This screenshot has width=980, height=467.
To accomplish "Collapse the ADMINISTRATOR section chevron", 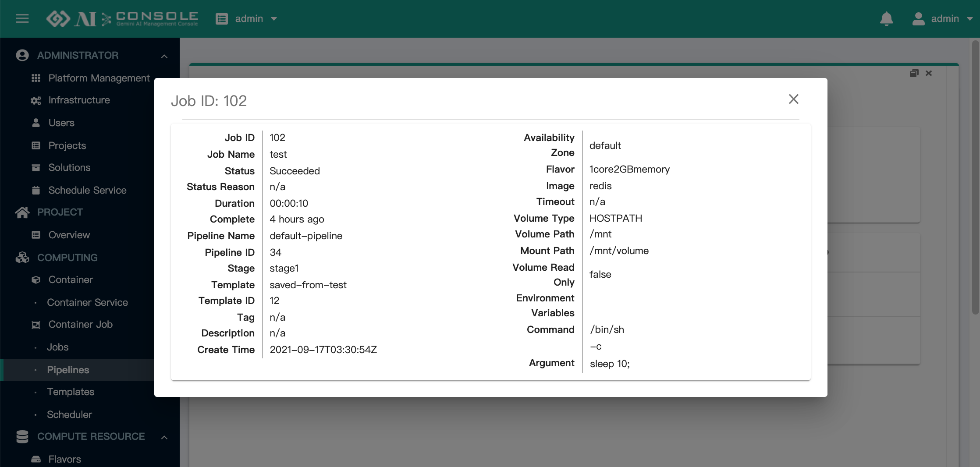I will coord(164,56).
